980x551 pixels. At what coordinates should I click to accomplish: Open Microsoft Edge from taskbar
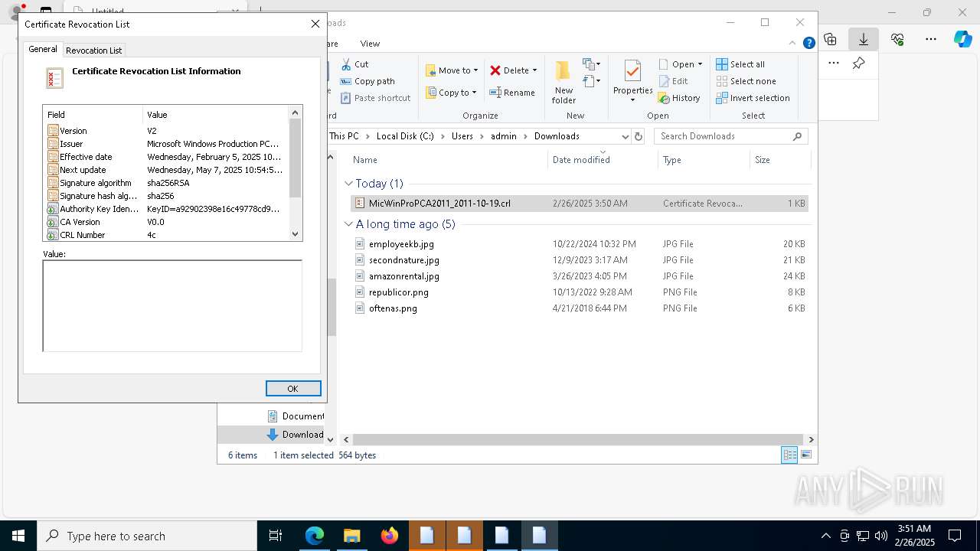315,536
